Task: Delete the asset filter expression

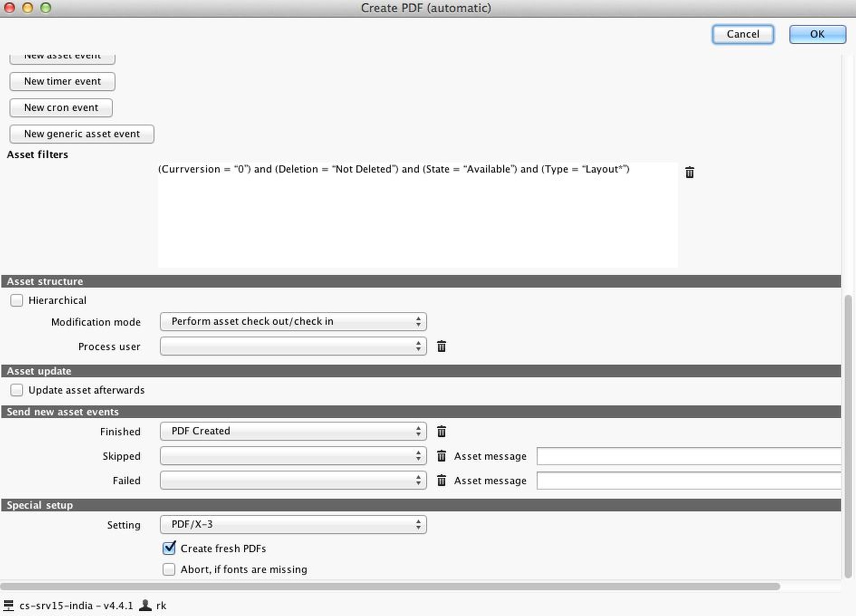Action: [689, 173]
